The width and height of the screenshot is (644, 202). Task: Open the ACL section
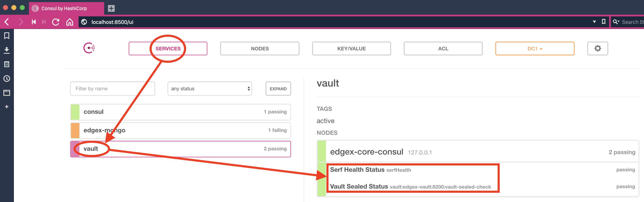pyautogui.click(x=443, y=48)
